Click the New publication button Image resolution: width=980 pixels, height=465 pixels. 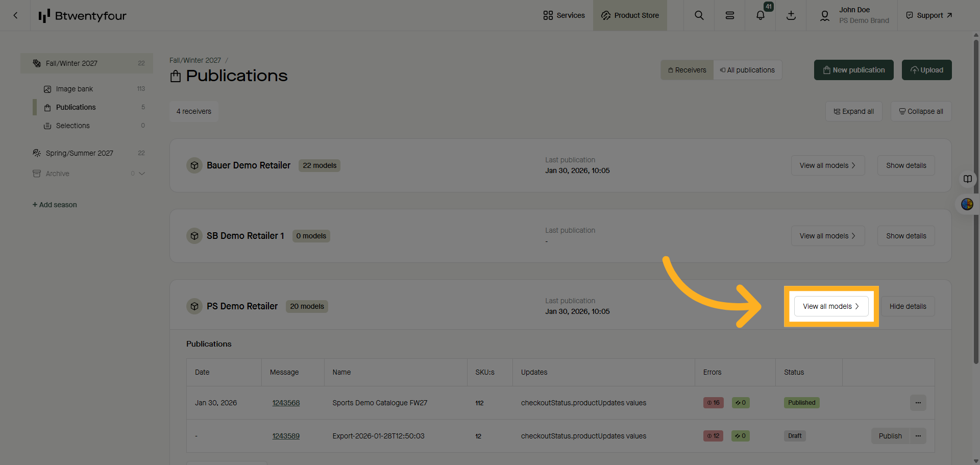pos(853,70)
